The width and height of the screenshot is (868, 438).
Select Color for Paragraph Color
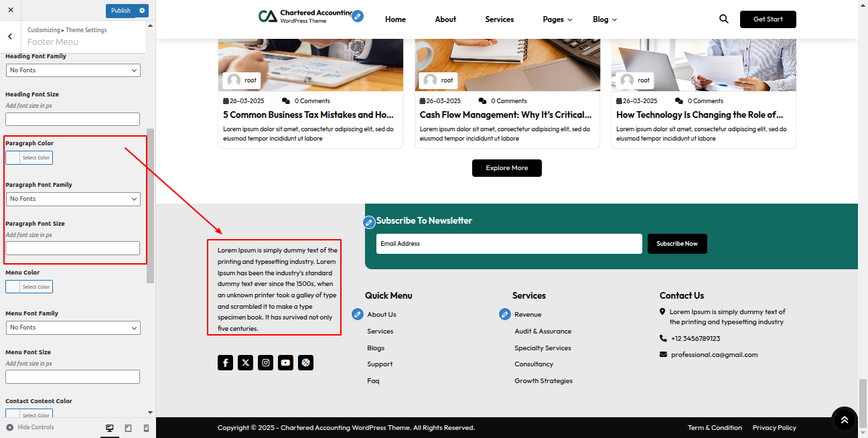pos(29,158)
